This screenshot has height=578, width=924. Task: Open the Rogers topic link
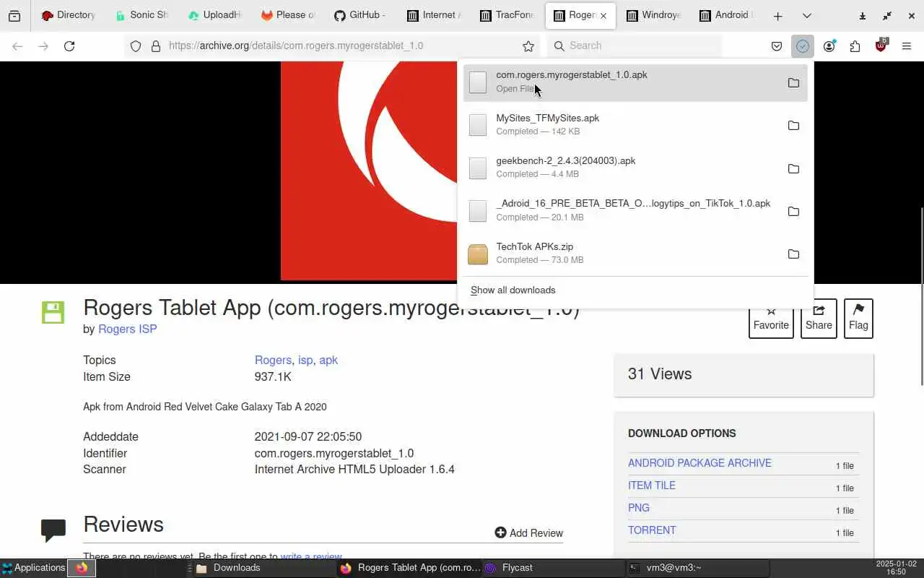pos(273,360)
